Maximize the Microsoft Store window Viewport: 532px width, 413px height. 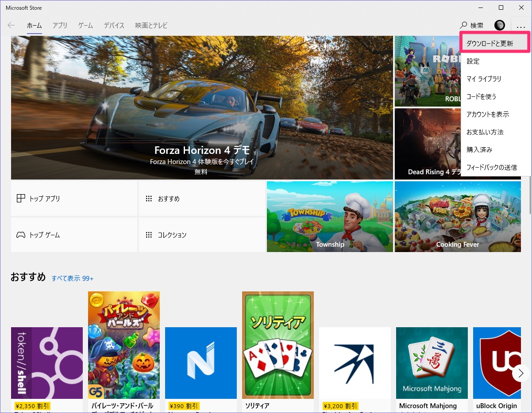pos(501,8)
